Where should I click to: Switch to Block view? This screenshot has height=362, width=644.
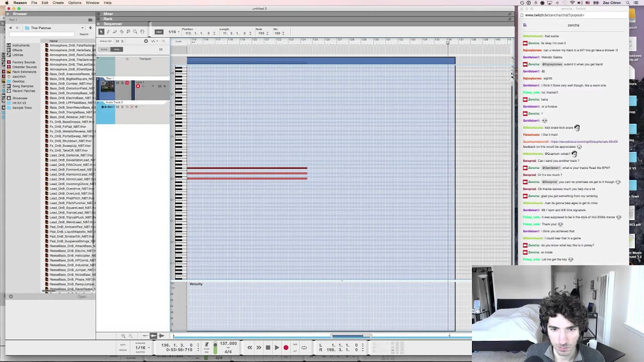pyautogui.click(x=104, y=49)
